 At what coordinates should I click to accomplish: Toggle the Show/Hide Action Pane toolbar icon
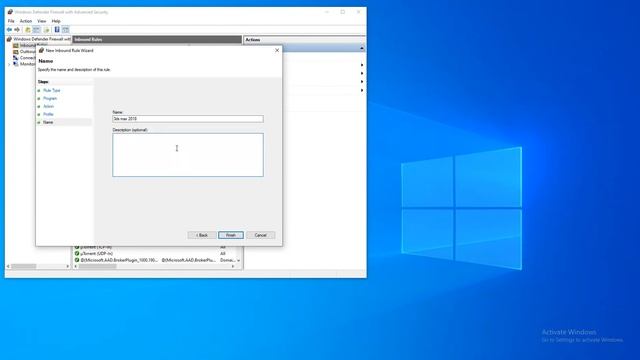click(x=65, y=30)
